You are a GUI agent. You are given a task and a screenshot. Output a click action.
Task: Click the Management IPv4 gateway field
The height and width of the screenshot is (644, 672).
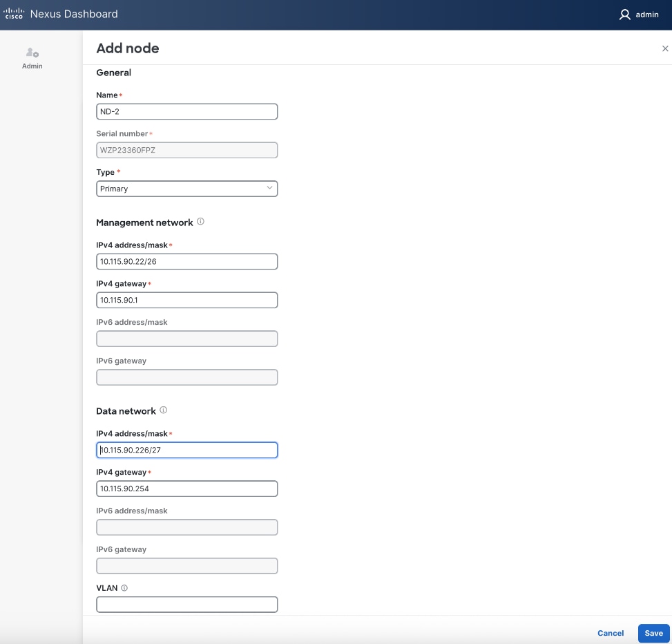186,300
